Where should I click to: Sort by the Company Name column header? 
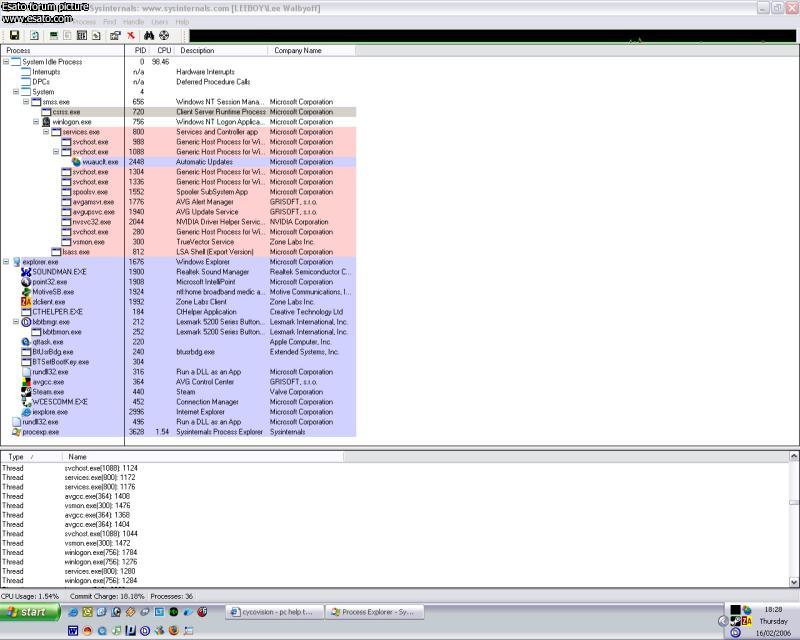pos(311,51)
